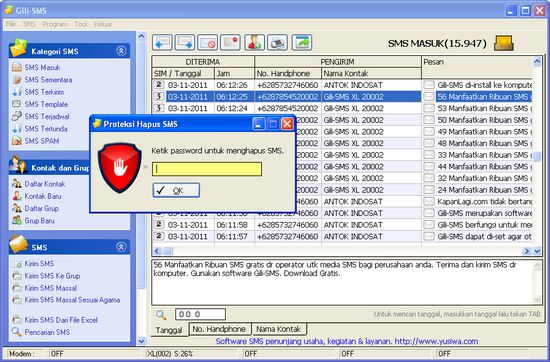Screen dimensions: 550x362
Task: Click the export toolbar icon with green arrow
Action: pos(302,42)
